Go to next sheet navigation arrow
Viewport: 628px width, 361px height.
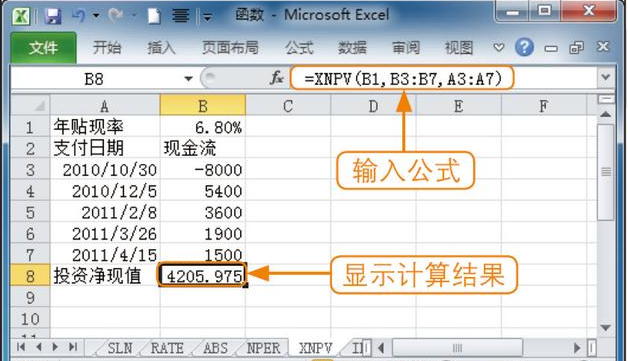(55, 347)
